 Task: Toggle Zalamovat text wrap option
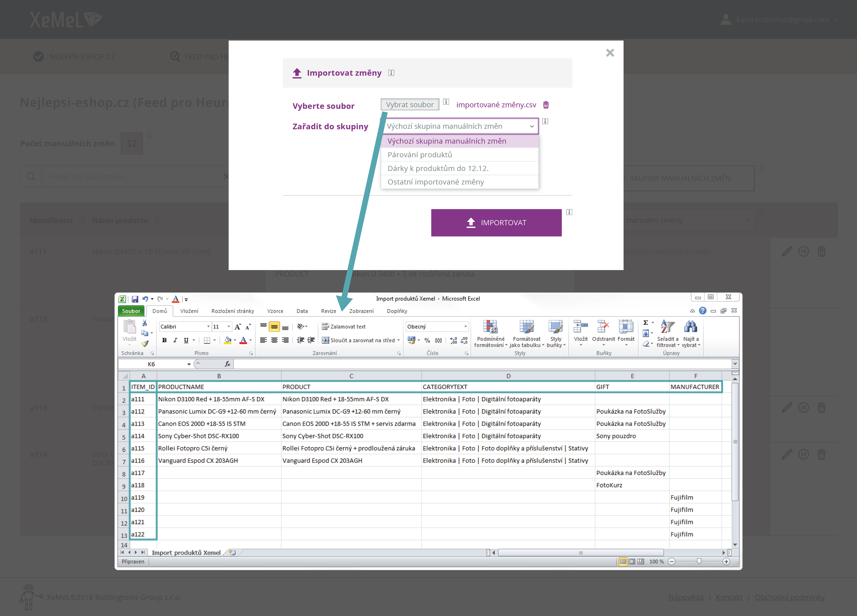pyautogui.click(x=343, y=326)
